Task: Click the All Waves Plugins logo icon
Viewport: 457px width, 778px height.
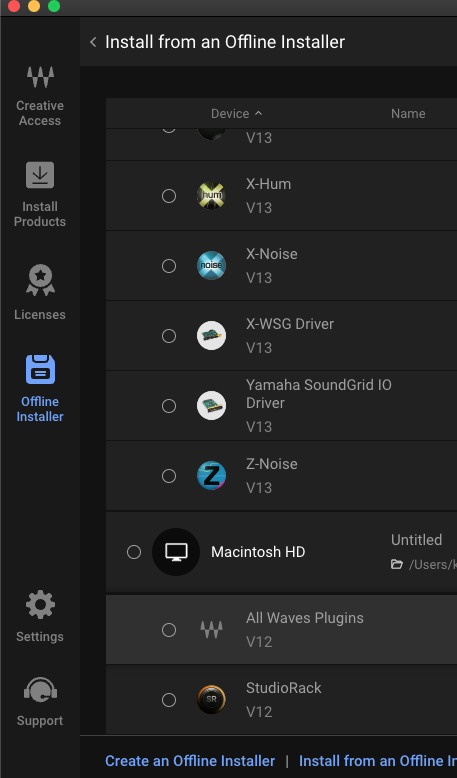Action: pyautogui.click(x=211, y=630)
